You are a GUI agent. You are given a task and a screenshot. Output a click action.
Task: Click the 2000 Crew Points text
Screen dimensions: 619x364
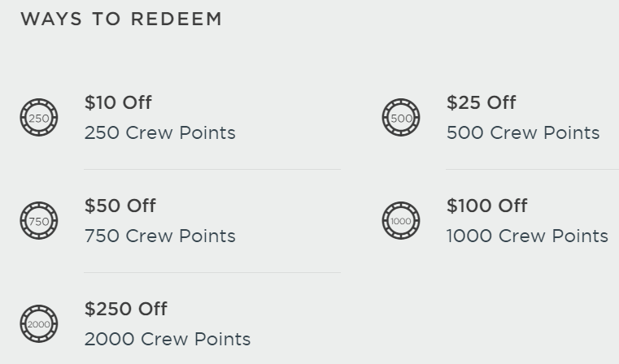(167, 339)
